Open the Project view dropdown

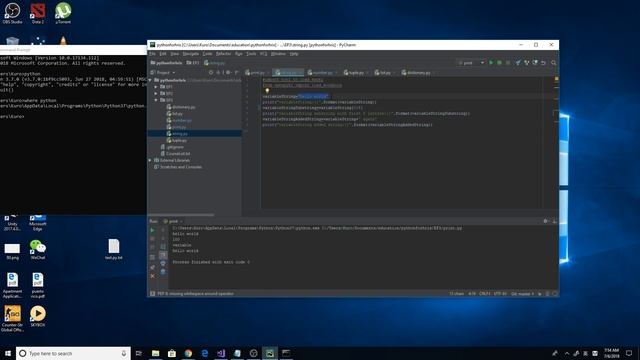tap(163, 73)
